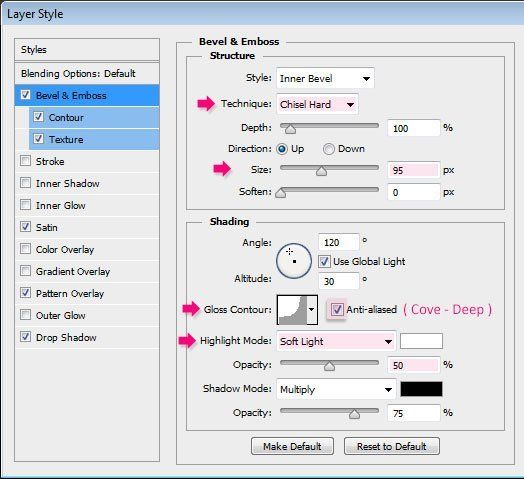The width and height of the screenshot is (524, 479).
Task: Select Blending Options: Default entry
Action: coord(87,74)
